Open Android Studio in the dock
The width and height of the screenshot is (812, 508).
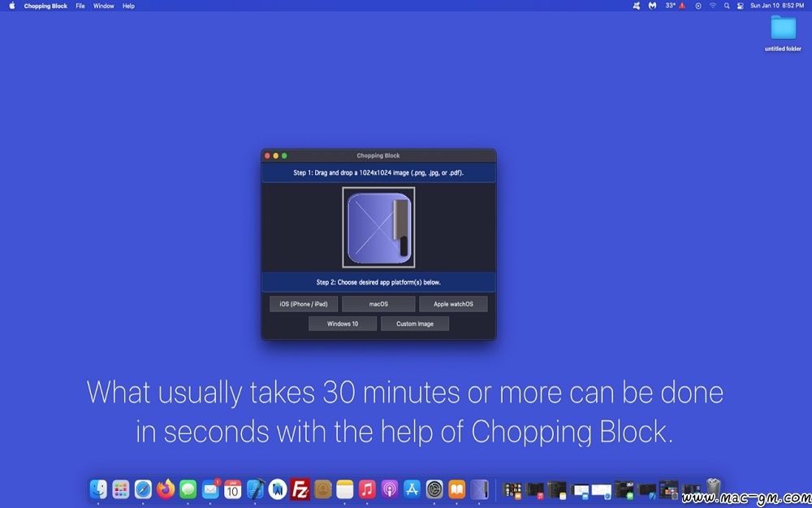(278, 488)
